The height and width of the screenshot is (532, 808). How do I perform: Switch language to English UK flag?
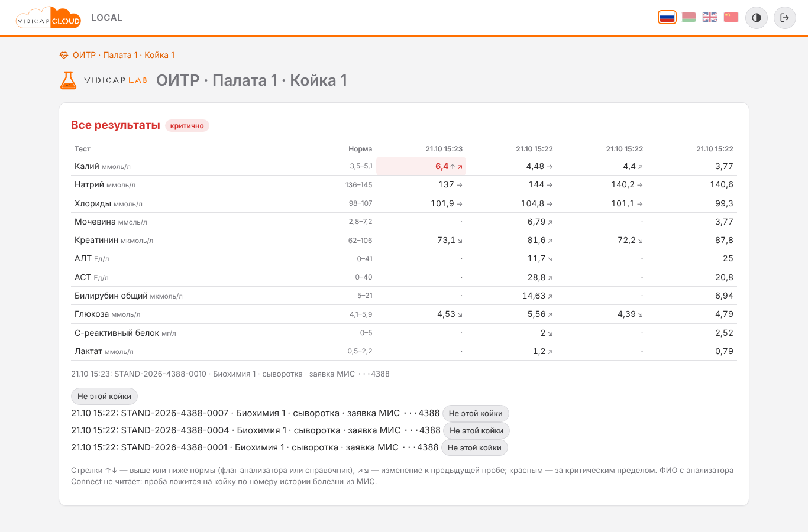coord(710,17)
